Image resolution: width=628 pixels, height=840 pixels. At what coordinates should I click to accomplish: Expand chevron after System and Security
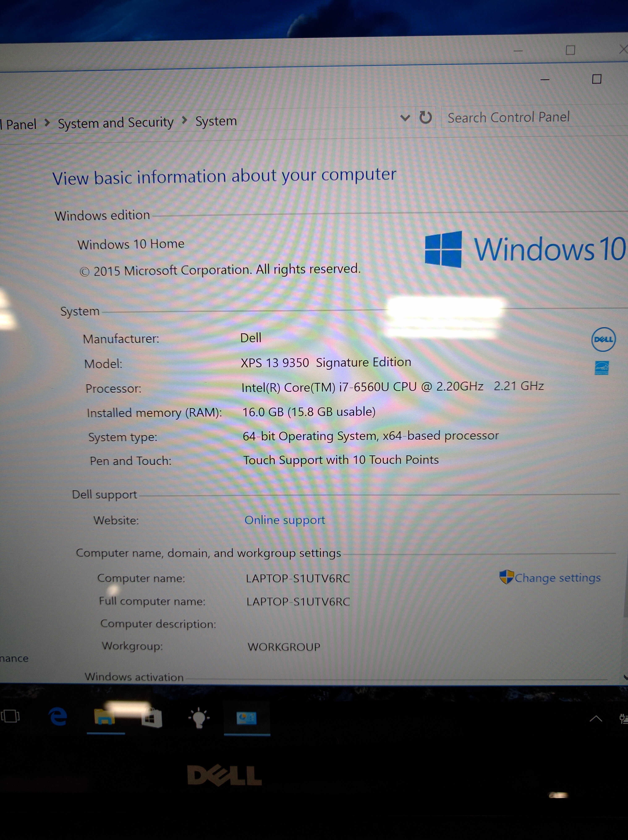185,120
